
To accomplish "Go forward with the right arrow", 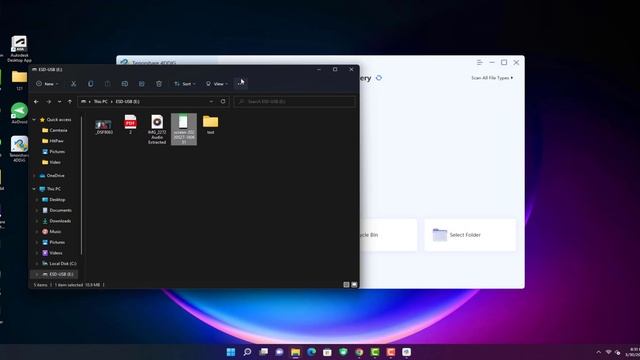I will tap(49, 102).
